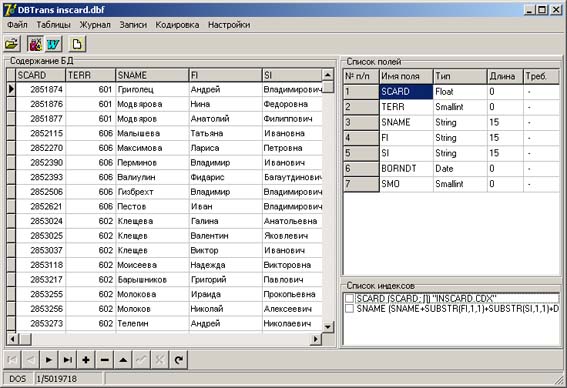Cancel edit with X navigator button

160,360
